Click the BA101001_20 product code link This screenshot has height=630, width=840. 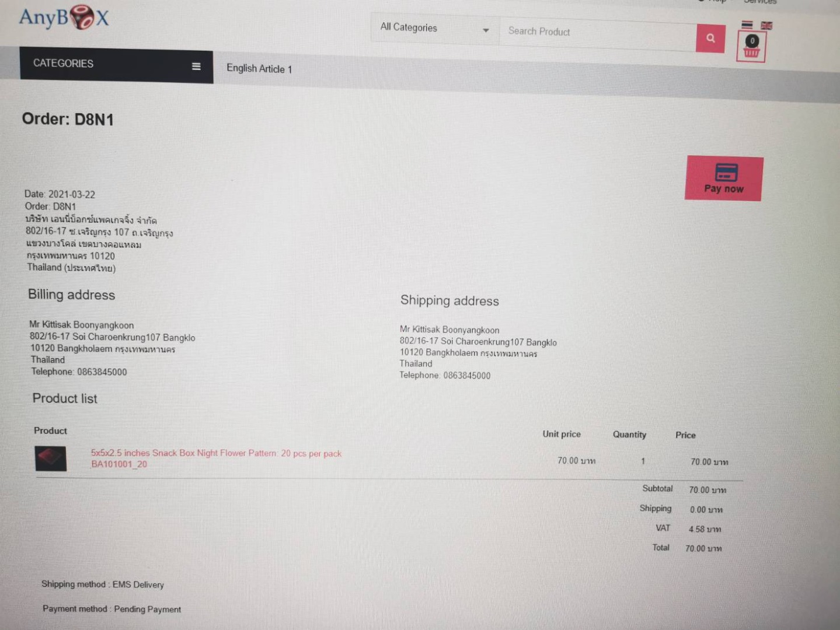[119, 464]
